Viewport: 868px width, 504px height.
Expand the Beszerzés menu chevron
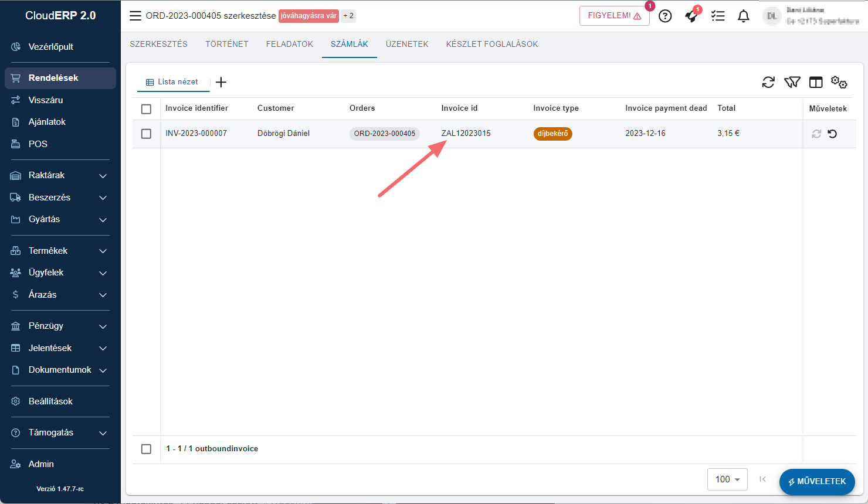click(x=103, y=198)
